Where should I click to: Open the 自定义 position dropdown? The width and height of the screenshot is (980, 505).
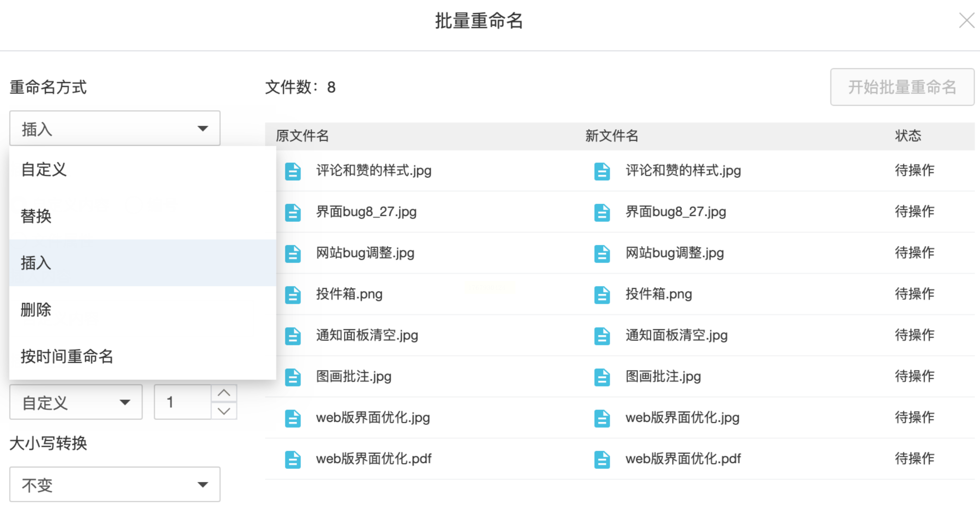[x=76, y=402]
